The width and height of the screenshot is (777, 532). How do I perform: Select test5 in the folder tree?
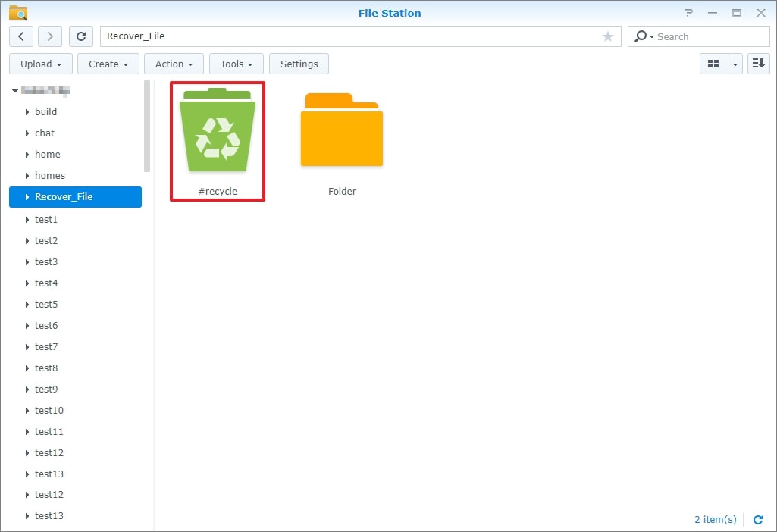pyautogui.click(x=45, y=304)
